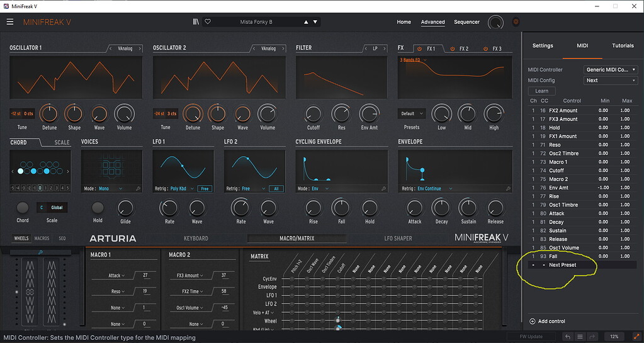Open MIDI Config Next dropdown

point(611,80)
